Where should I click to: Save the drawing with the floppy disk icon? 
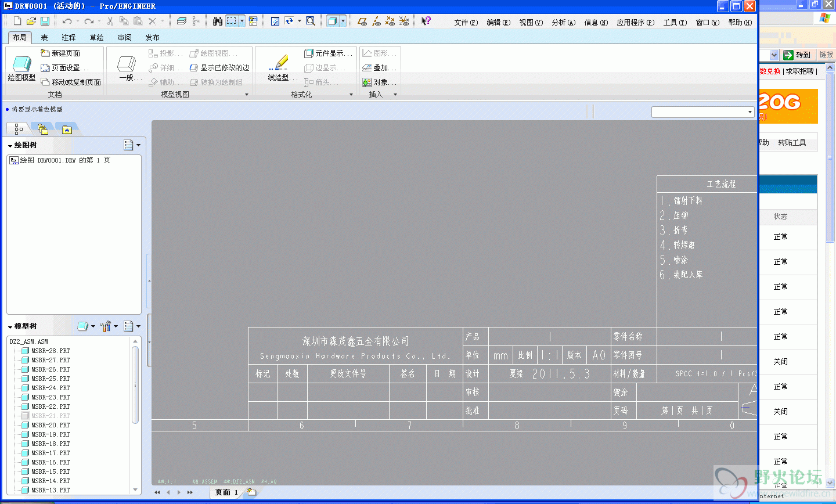coord(45,21)
